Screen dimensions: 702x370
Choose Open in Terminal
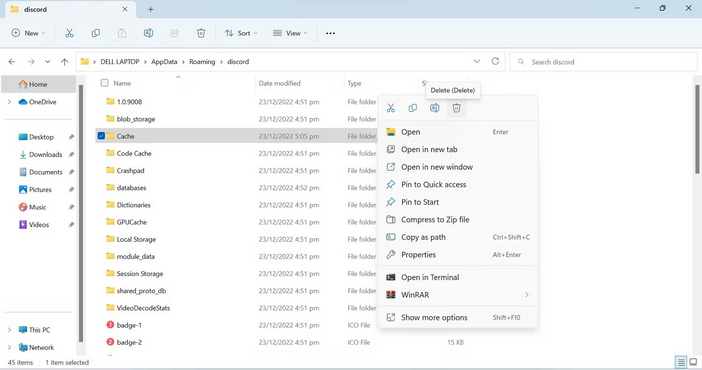[x=458, y=277]
